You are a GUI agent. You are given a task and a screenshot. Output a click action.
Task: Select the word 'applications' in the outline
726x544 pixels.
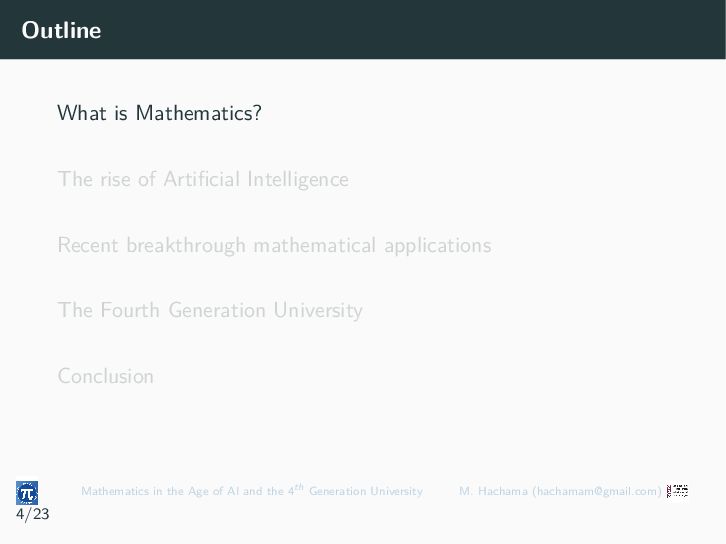tap(438, 246)
